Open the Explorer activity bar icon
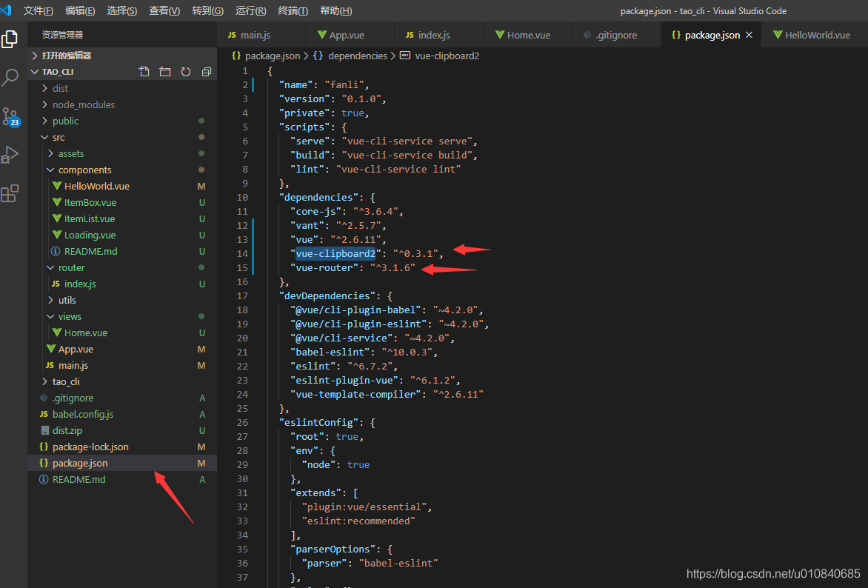 [x=10, y=39]
